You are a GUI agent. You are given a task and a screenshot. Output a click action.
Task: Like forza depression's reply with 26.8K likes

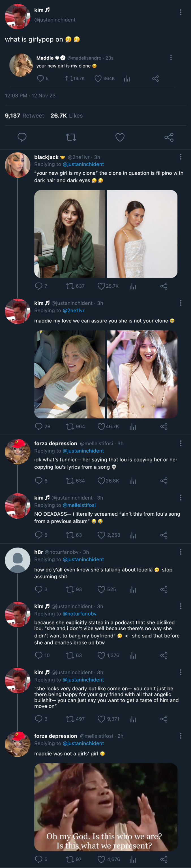101,481
